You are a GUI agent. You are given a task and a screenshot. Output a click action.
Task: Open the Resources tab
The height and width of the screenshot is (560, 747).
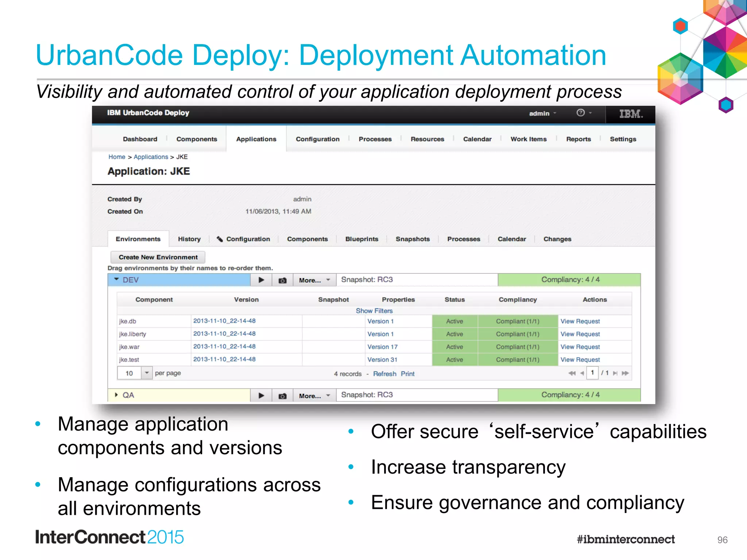point(427,139)
